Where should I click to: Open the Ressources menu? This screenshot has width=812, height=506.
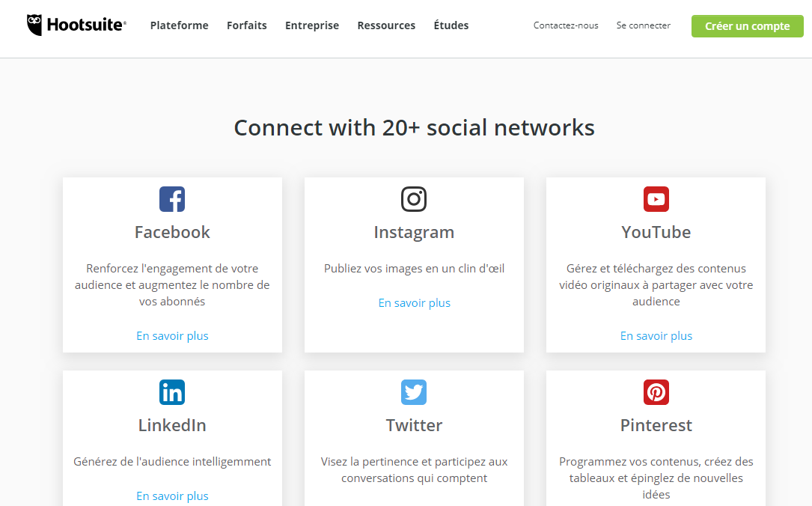tap(386, 25)
